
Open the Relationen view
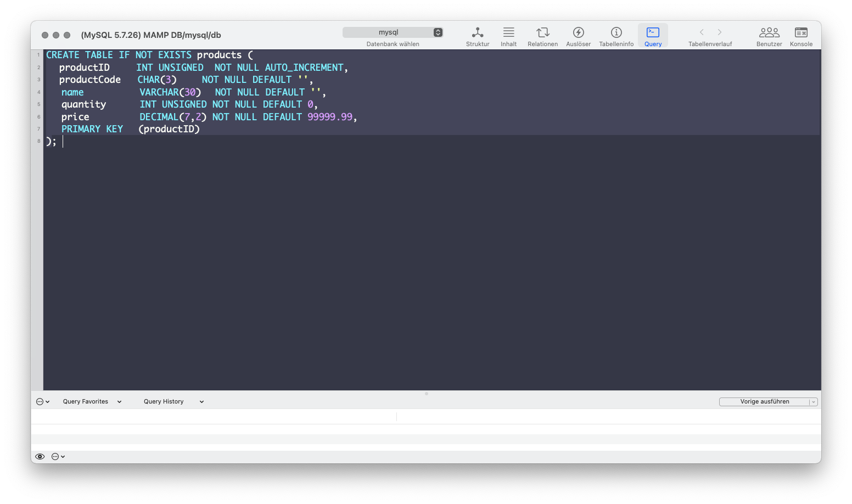(x=542, y=36)
